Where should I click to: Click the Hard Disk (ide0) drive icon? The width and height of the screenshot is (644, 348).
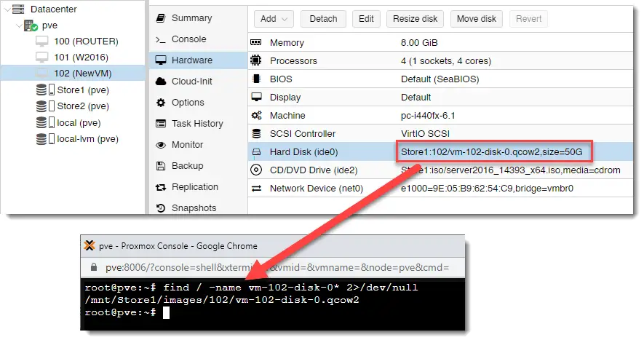256,152
